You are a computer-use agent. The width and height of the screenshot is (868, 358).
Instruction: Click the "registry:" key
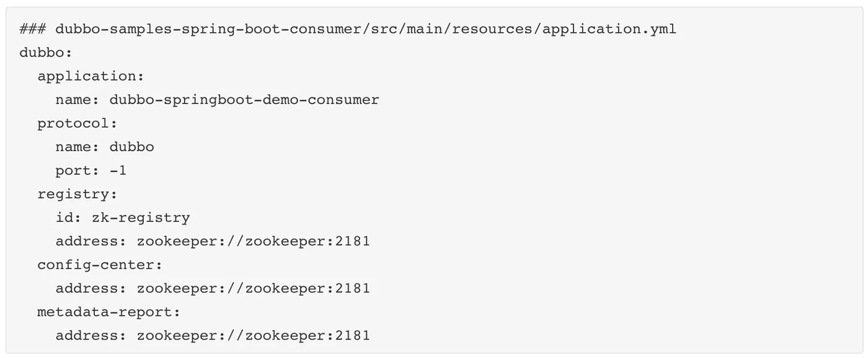point(77,194)
